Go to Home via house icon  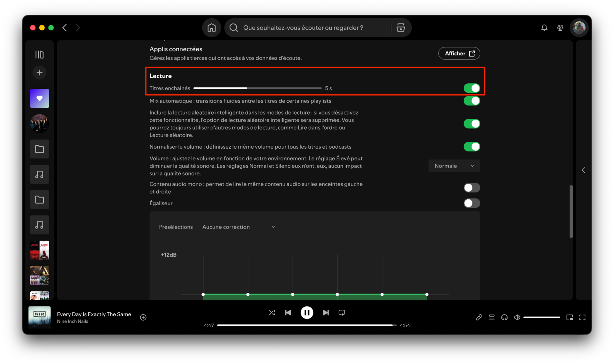point(211,28)
